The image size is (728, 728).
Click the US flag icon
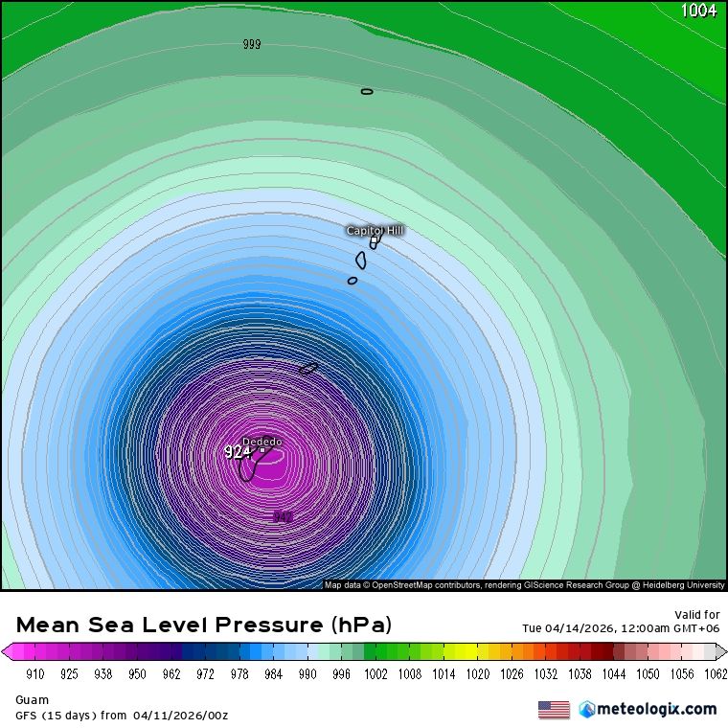(554, 710)
